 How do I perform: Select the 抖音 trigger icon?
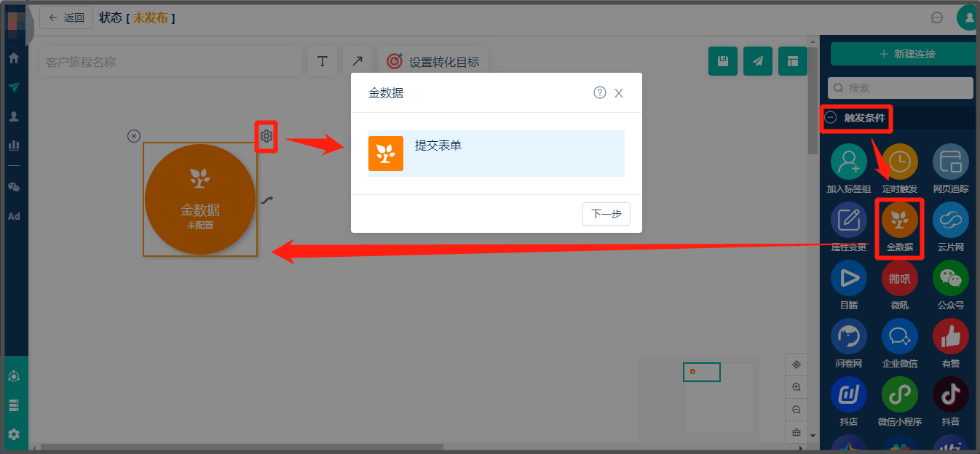coord(951,394)
